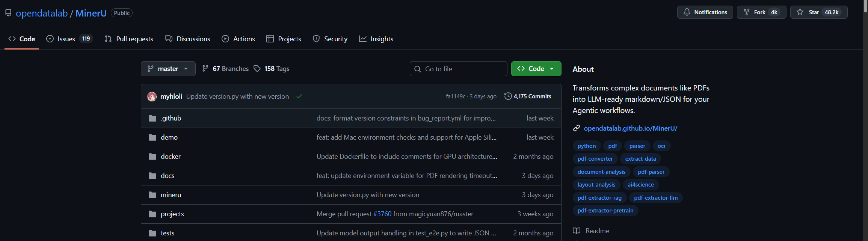868x241 pixels.
Task: Click the folder icon for the demo row
Action: pyautogui.click(x=152, y=137)
